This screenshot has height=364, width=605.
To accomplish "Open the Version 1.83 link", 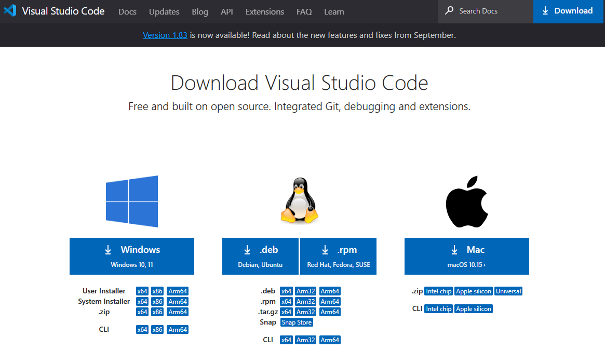I will pyautogui.click(x=165, y=35).
